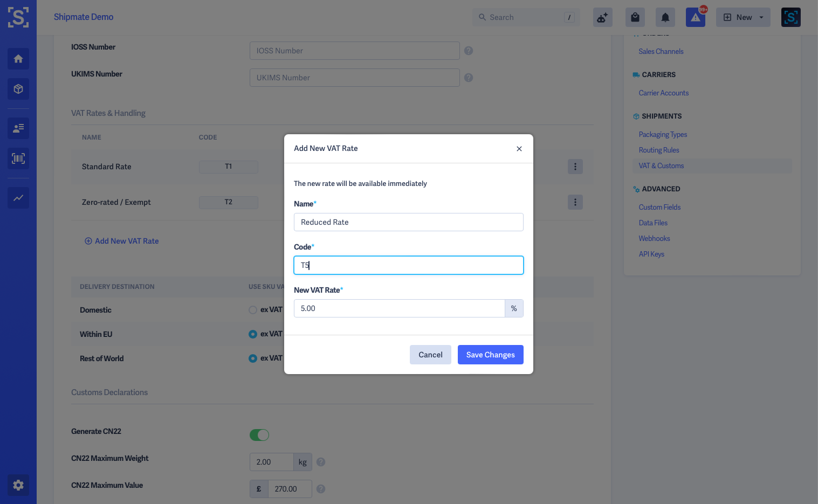
Task: Click the T2 code cell
Action: pos(229,202)
